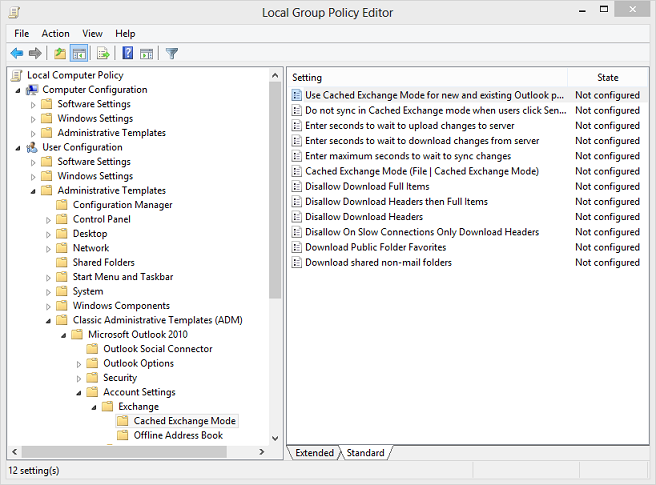
Task: Click the Export List toolbar icon
Action: tap(103, 53)
